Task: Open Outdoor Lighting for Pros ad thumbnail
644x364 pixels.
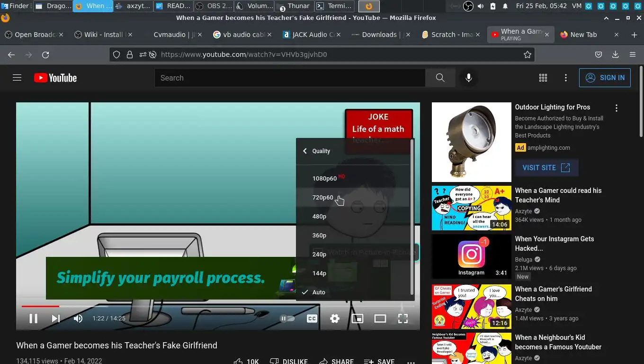Action: (x=472, y=142)
